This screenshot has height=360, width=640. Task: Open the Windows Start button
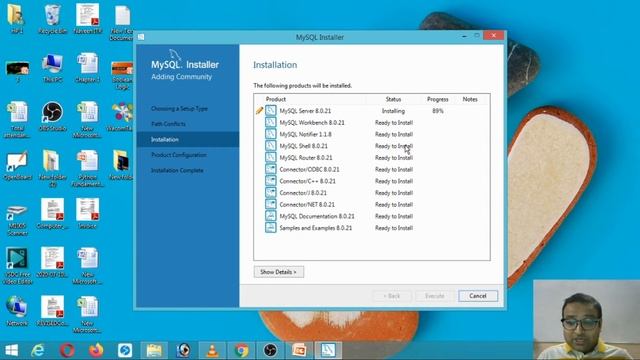[x=11, y=350]
